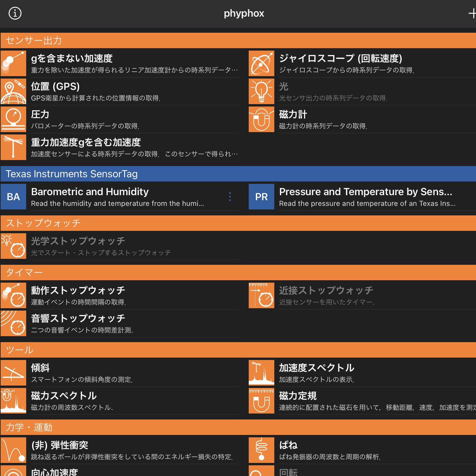Choose the 圧力 experiment title
This screenshot has width=476, height=476.
point(40,114)
